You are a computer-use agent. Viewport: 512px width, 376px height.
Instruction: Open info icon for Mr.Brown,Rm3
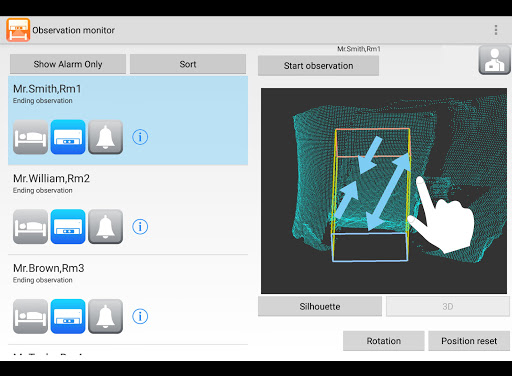[140, 316]
